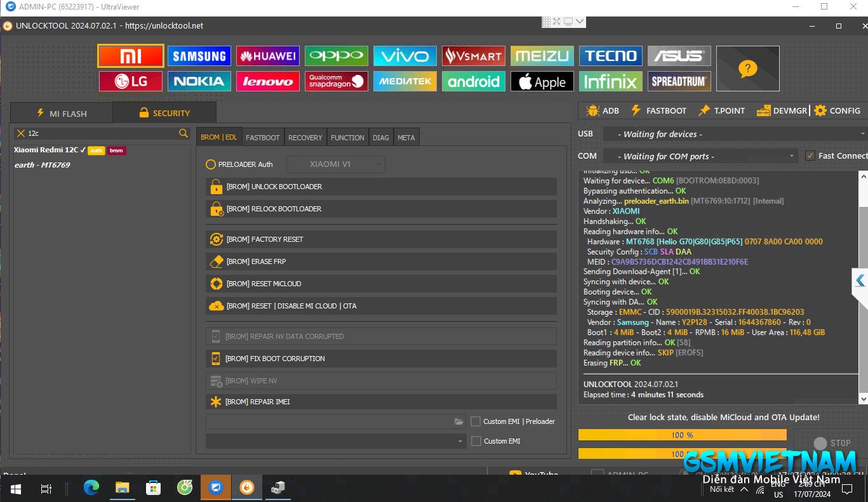Open the Custom EMI dropdown list

[336, 440]
